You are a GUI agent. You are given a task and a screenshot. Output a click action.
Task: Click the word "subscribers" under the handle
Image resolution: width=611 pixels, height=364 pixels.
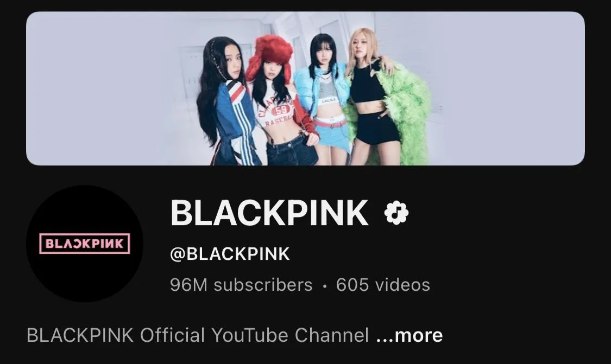[263, 285]
